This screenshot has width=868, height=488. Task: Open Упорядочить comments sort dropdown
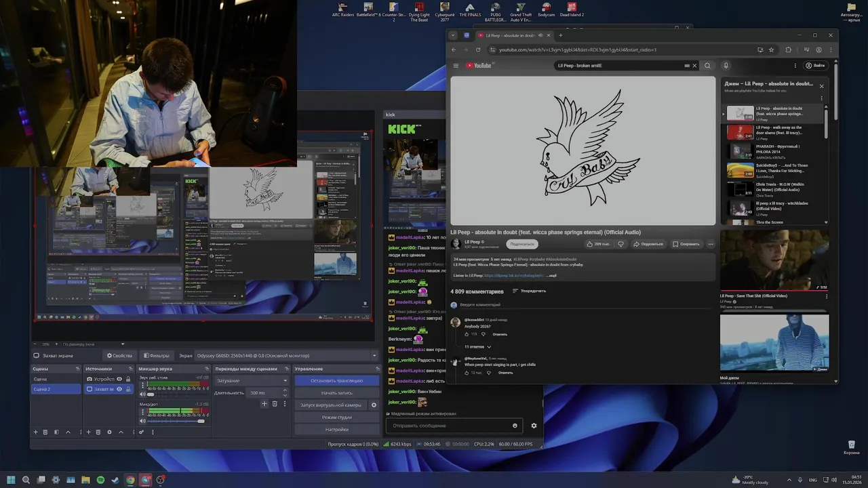coord(529,291)
